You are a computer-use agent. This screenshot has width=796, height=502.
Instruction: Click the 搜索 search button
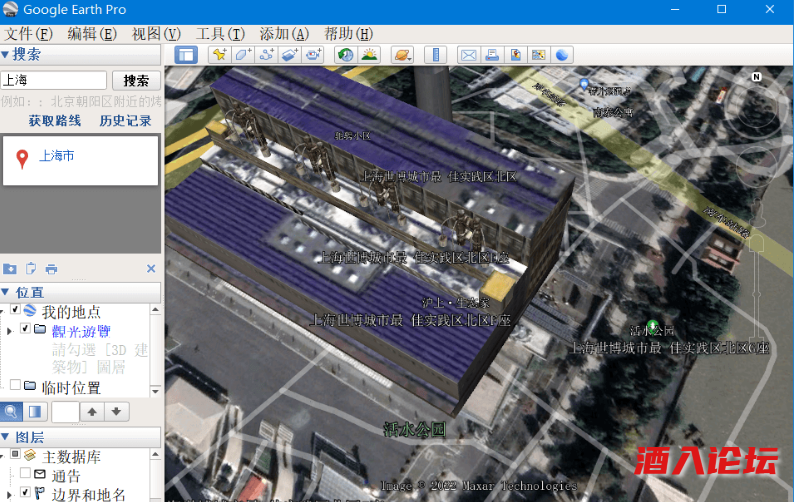pos(136,80)
